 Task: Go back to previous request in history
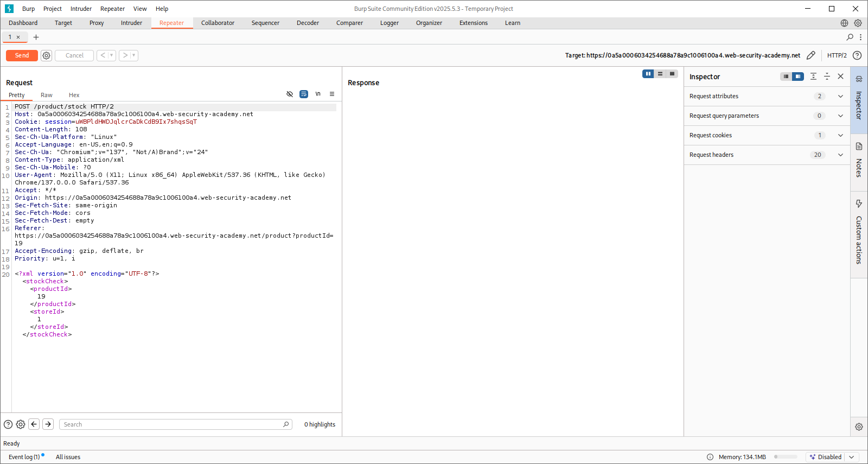click(x=103, y=55)
